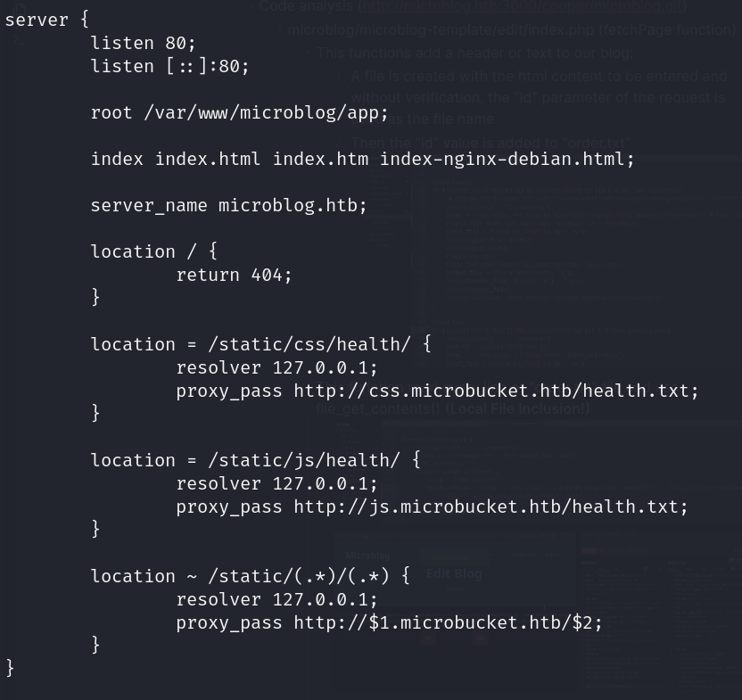Click the faint "Edit Blog" heading in background
Screen dimensions: 742x700
pyautogui.click(x=454, y=573)
